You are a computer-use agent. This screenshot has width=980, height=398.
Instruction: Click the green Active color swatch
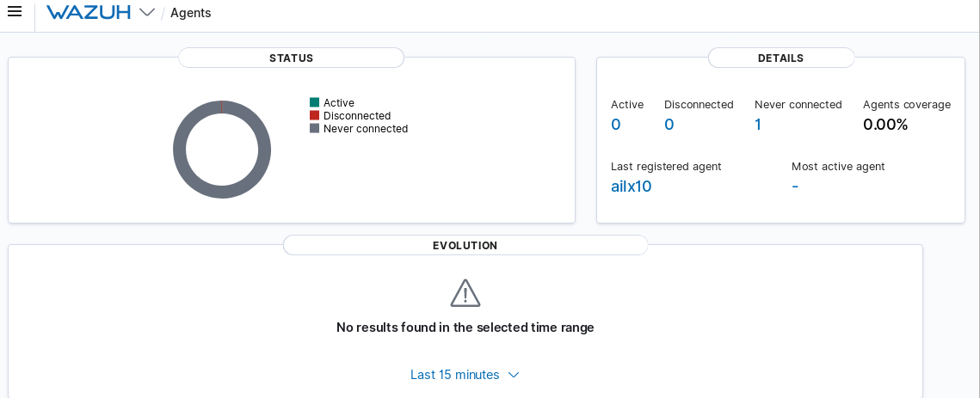pyautogui.click(x=315, y=102)
